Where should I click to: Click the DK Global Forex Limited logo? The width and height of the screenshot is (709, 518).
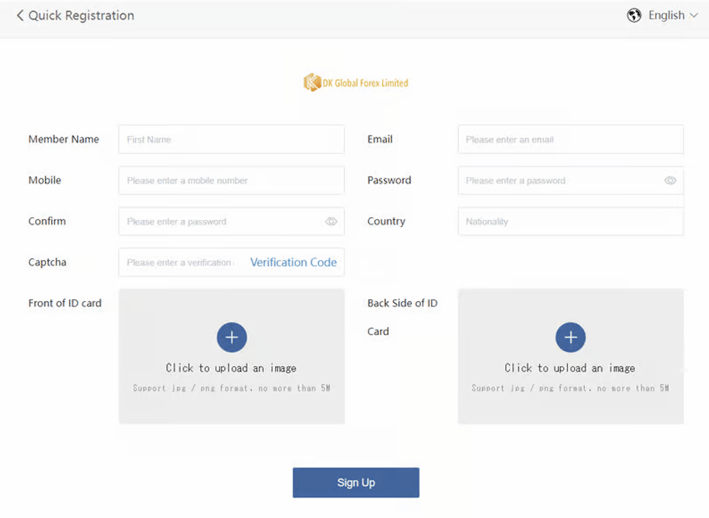coord(356,83)
